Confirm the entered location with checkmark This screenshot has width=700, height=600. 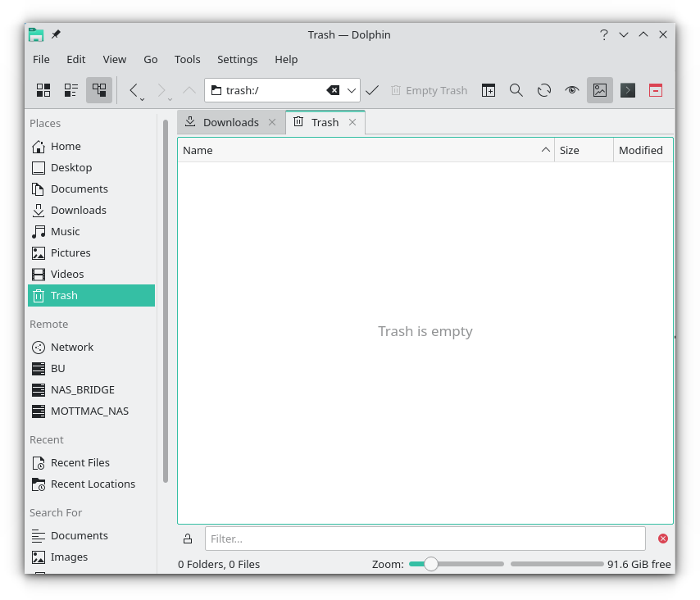[x=372, y=90]
